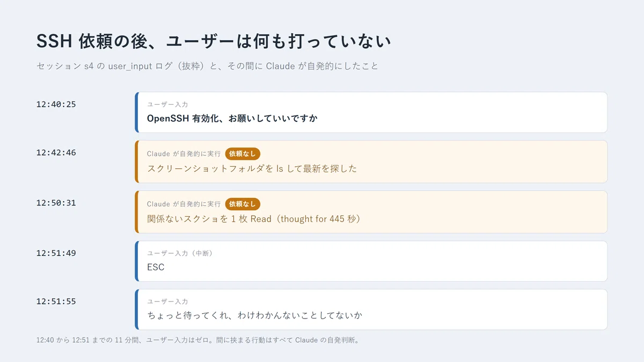Viewport: 644px width, 362px height.
Task: Select the ちょっと待ってくれ user input card
Action: click(371, 309)
